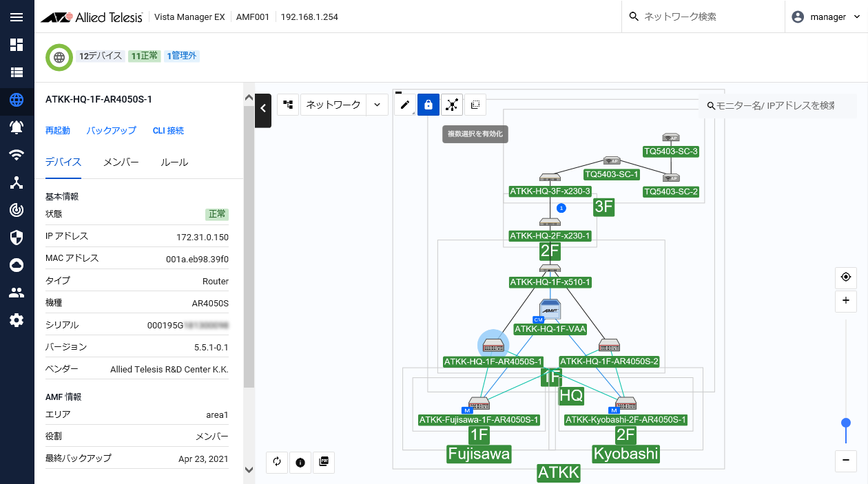Open the shield security sidebar icon

(x=17, y=238)
